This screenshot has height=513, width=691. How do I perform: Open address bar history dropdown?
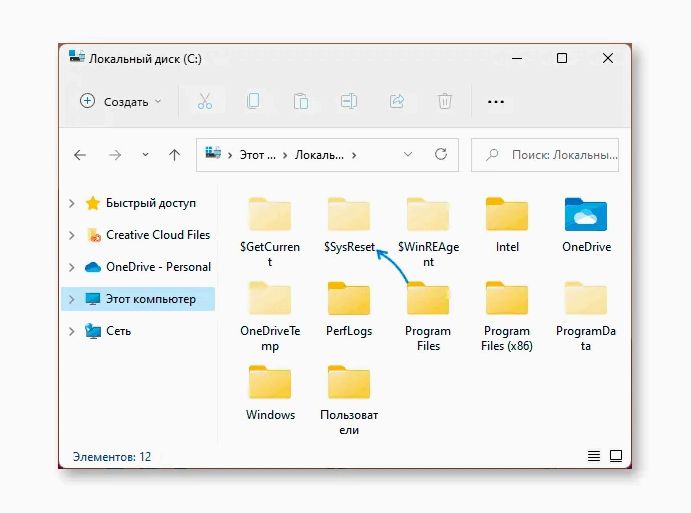point(408,154)
